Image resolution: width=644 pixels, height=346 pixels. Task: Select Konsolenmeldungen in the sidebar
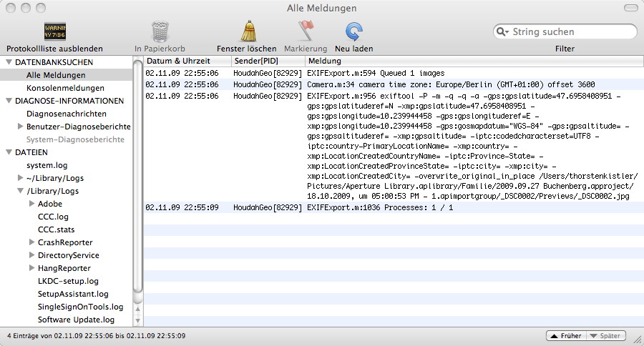(65, 88)
